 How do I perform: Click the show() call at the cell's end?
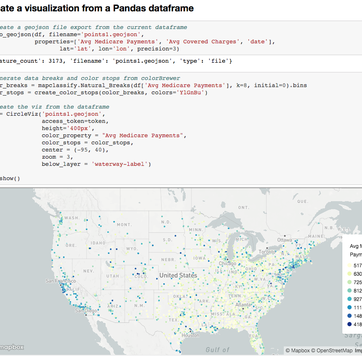point(10,178)
